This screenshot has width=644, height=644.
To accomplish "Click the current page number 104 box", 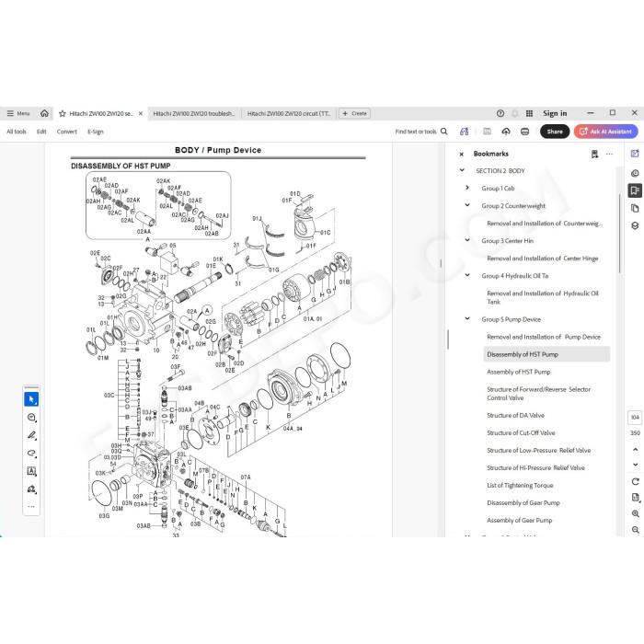I will tap(635, 418).
